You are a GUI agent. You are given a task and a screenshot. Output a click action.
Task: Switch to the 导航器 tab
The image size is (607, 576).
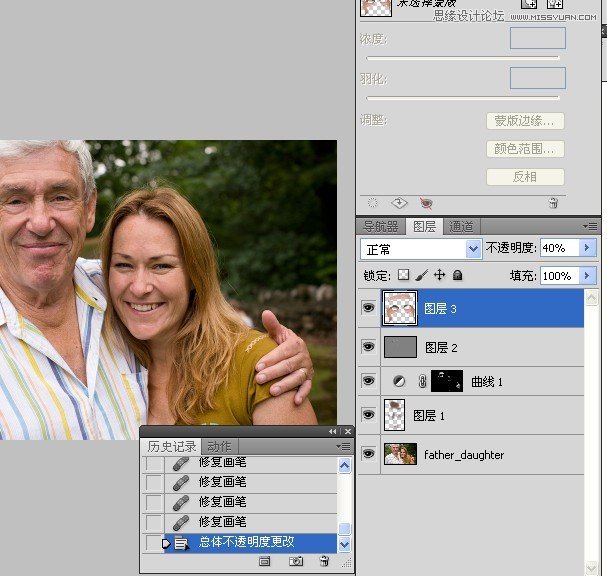point(381,226)
